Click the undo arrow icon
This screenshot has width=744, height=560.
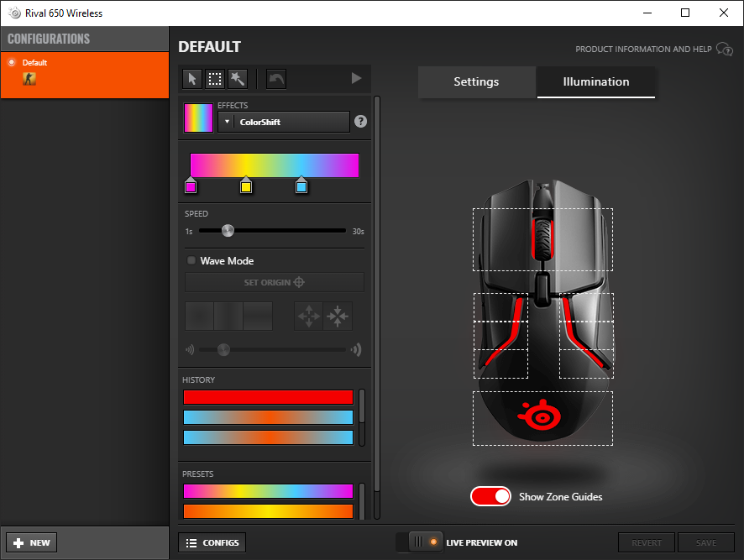(x=276, y=79)
